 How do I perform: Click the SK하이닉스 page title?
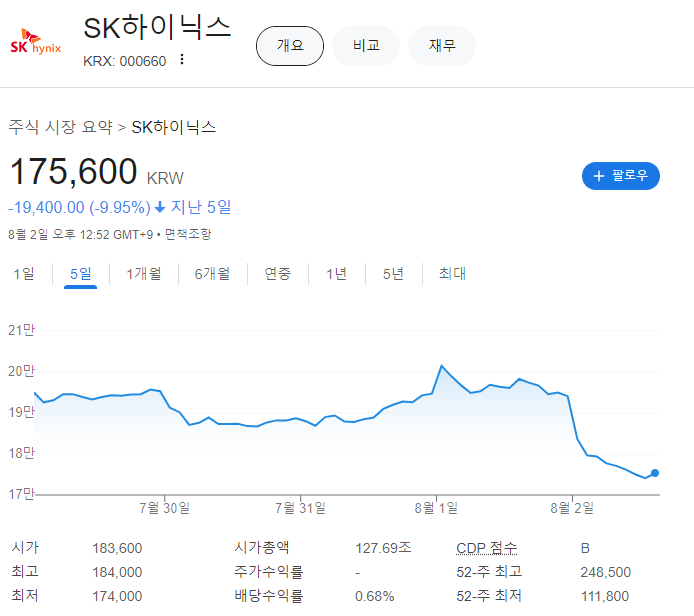click(157, 27)
